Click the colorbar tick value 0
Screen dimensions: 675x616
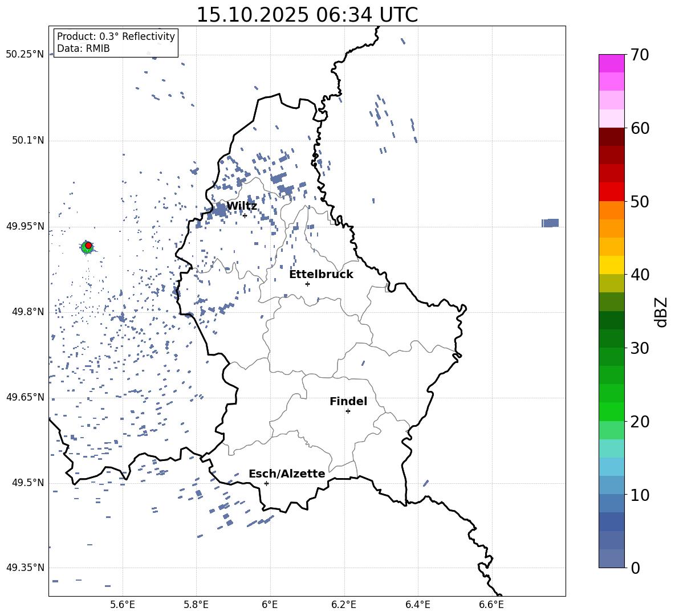click(x=635, y=568)
